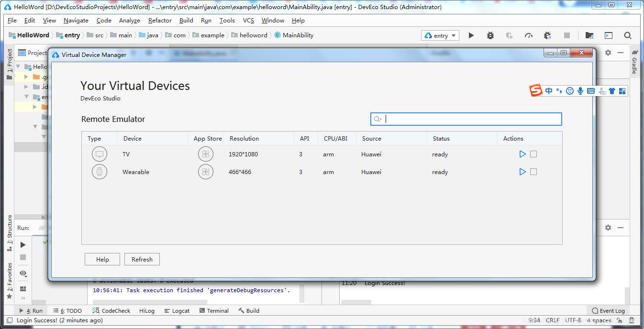
Task: Open the Code menu
Action: 104,21
